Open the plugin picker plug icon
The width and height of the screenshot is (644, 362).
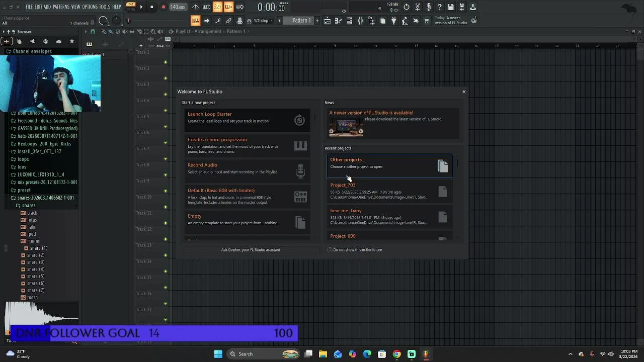pos(393,21)
